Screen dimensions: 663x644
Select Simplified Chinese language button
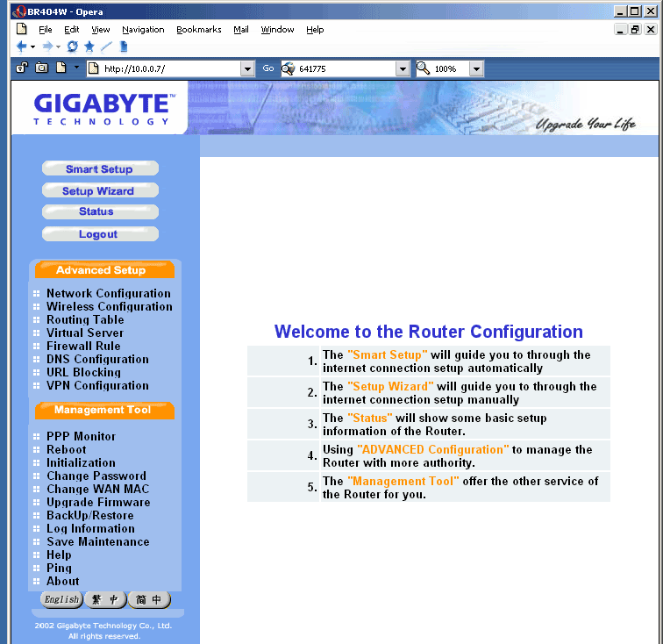[x=149, y=599]
